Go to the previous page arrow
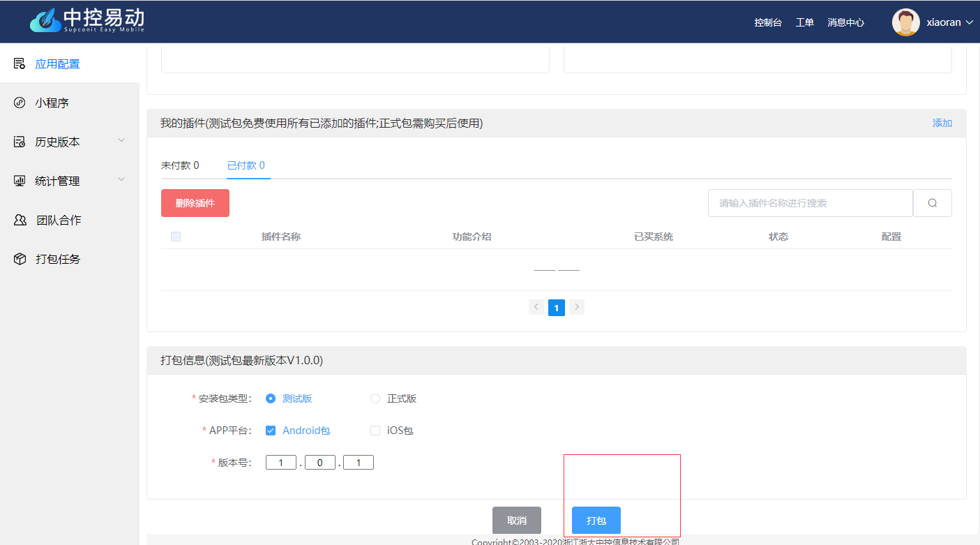The image size is (980, 545). pos(536,307)
